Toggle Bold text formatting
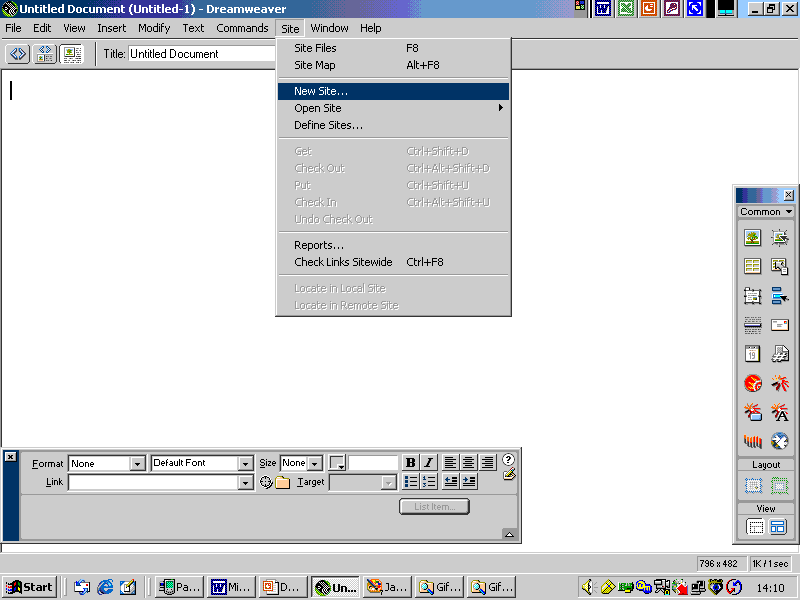Image resolution: width=800 pixels, height=600 pixels. (410, 463)
